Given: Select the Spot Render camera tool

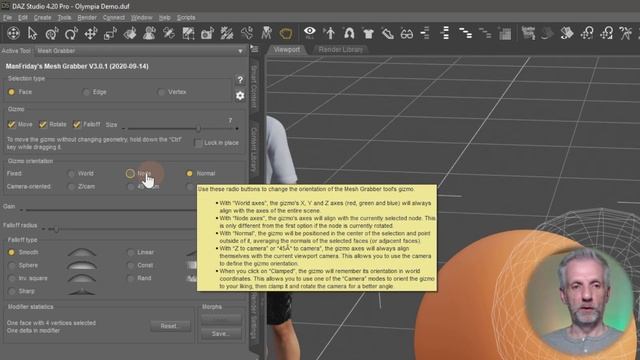Looking at the screenshot, I should point(207,33).
